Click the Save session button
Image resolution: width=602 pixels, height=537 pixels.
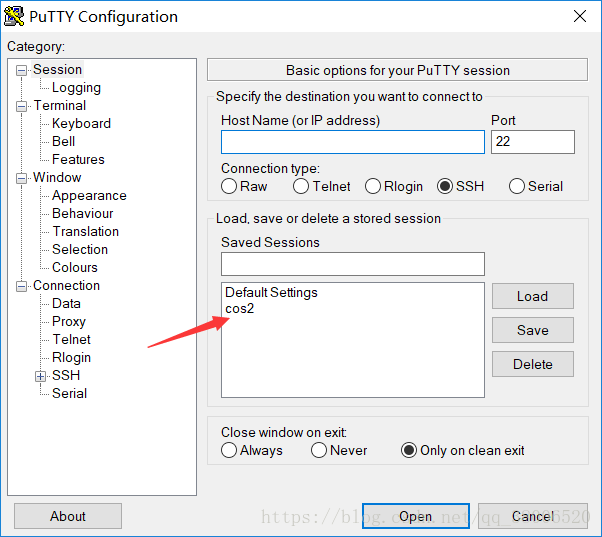pos(533,330)
